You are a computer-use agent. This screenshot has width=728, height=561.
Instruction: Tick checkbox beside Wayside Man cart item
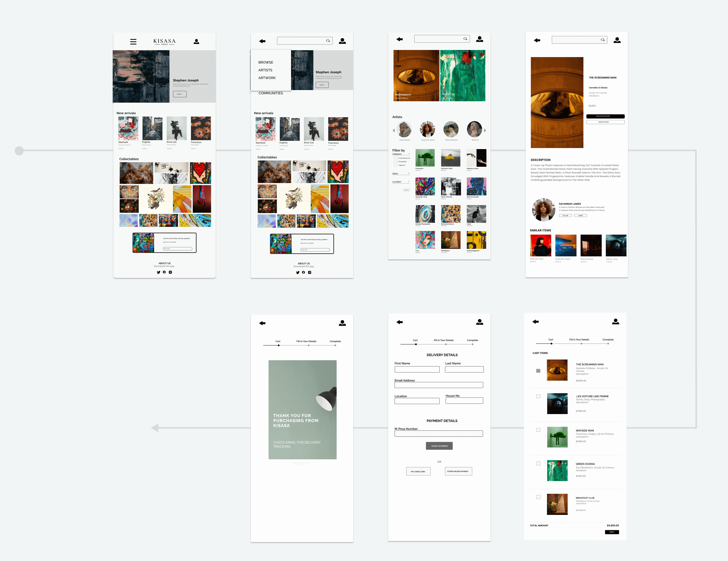point(538,430)
